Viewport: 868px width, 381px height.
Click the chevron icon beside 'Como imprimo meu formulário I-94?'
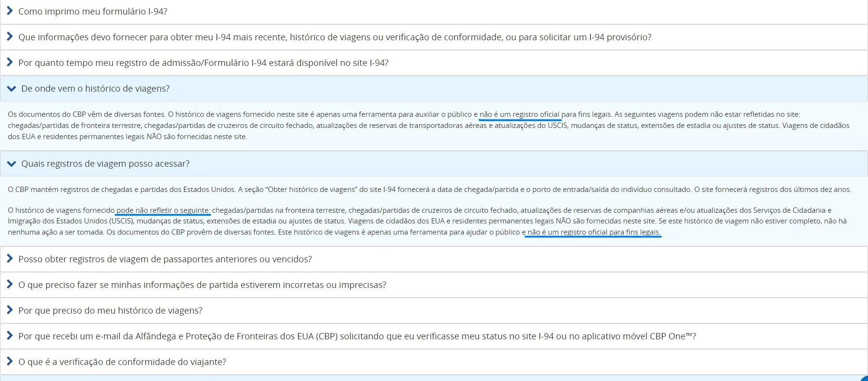click(x=9, y=11)
